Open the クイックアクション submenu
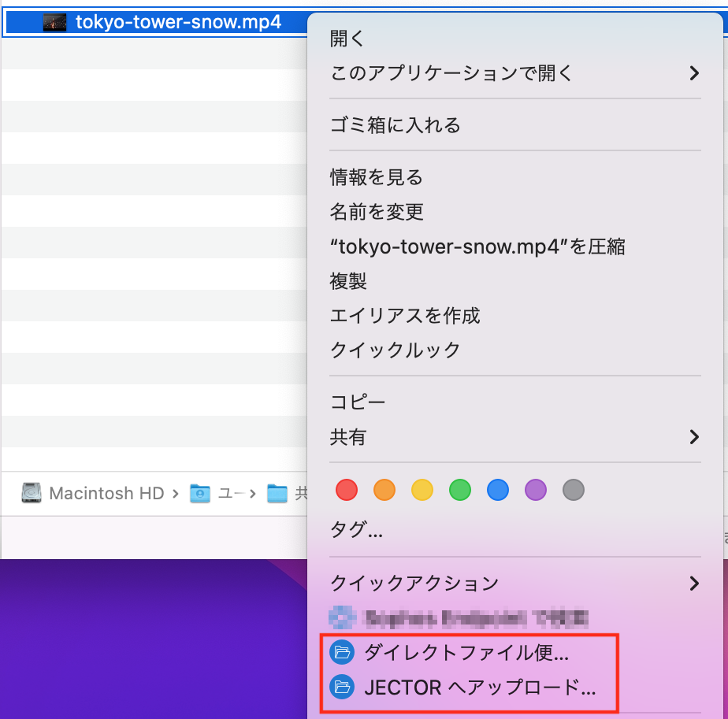This screenshot has width=728, height=719. tap(512, 584)
